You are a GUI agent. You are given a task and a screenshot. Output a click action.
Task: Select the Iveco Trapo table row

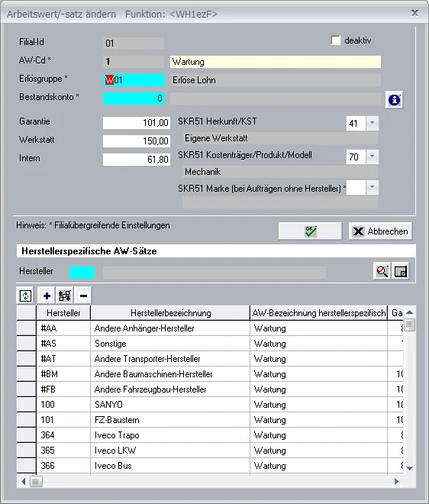pos(209,435)
